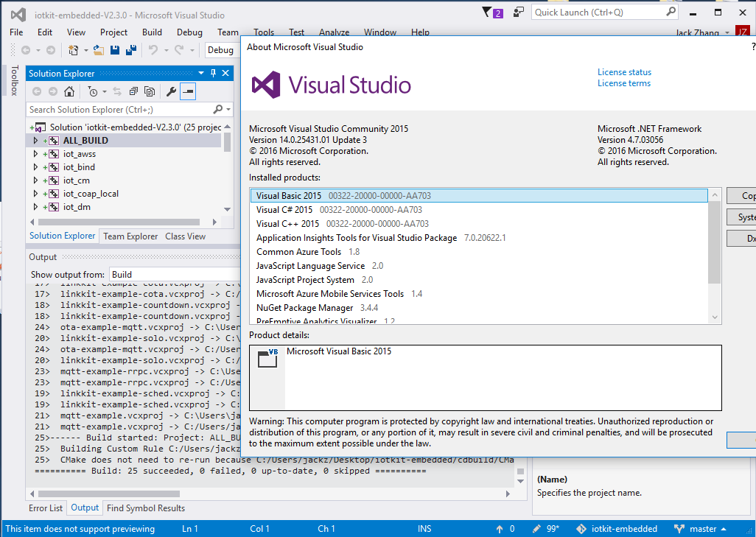The width and height of the screenshot is (756, 537).
Task: Click the iotkit-embedded repository diamond icon in status bar
Action: click(x=581, y=529)
